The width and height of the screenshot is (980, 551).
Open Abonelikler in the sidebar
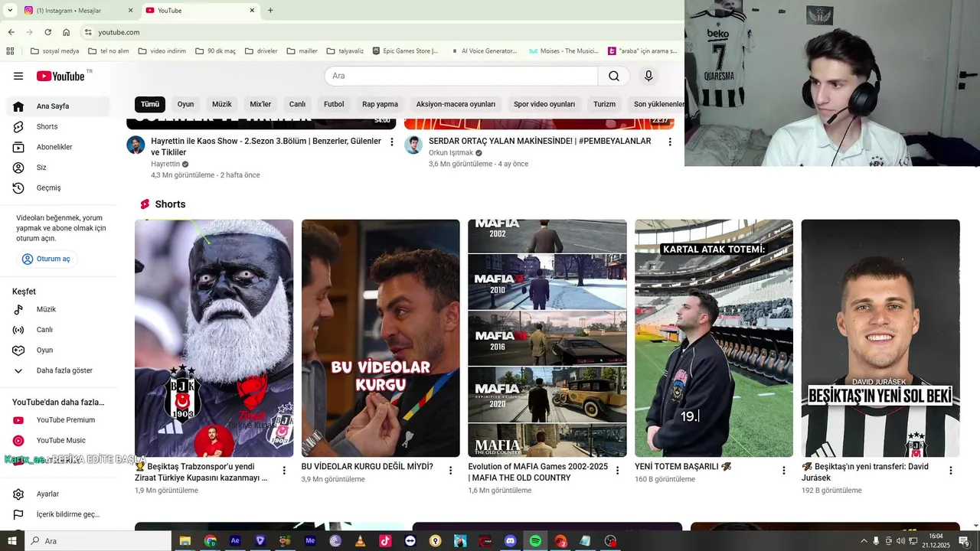coord(58,147)
